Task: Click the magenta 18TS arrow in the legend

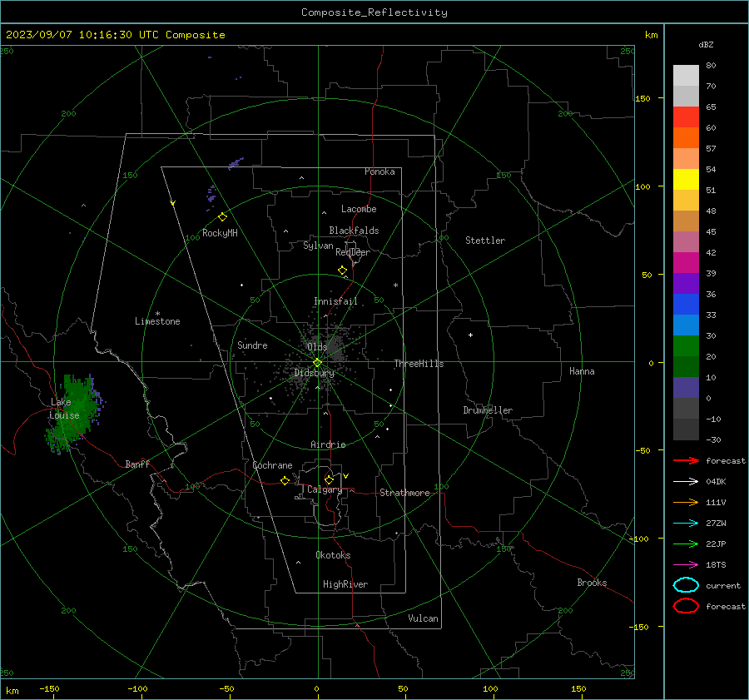Action: click(686, 565)
